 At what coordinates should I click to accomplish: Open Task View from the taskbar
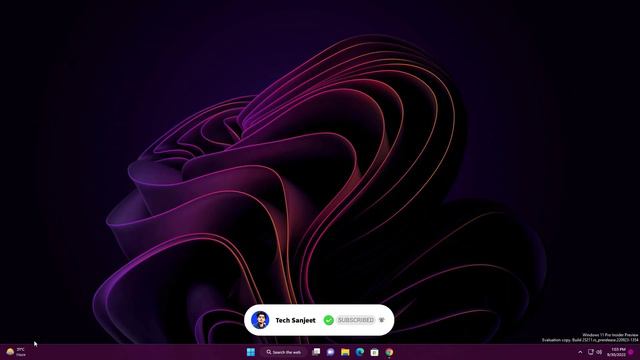point(316,352)
